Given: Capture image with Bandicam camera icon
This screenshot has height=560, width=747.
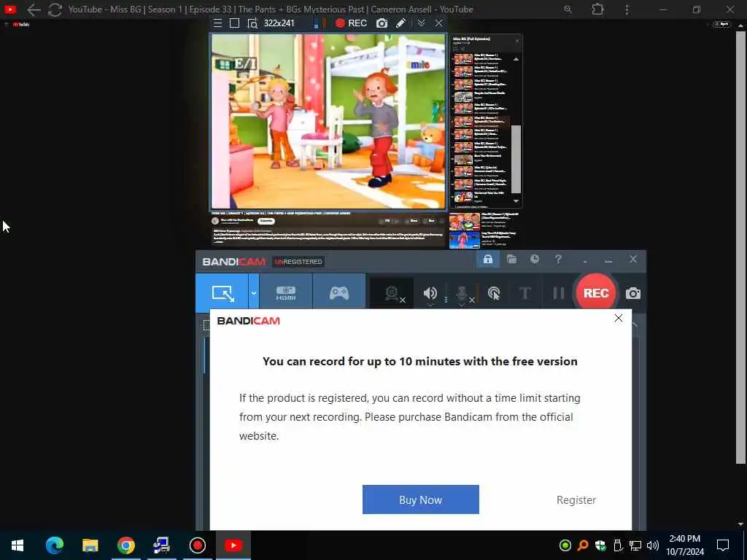Looking at the screenshot, I should coord(633,293).
